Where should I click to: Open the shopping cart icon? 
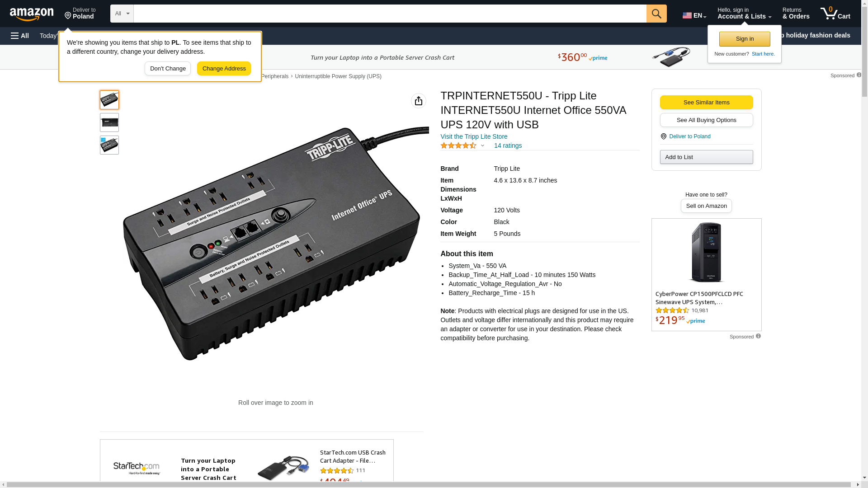coord(835,14)
